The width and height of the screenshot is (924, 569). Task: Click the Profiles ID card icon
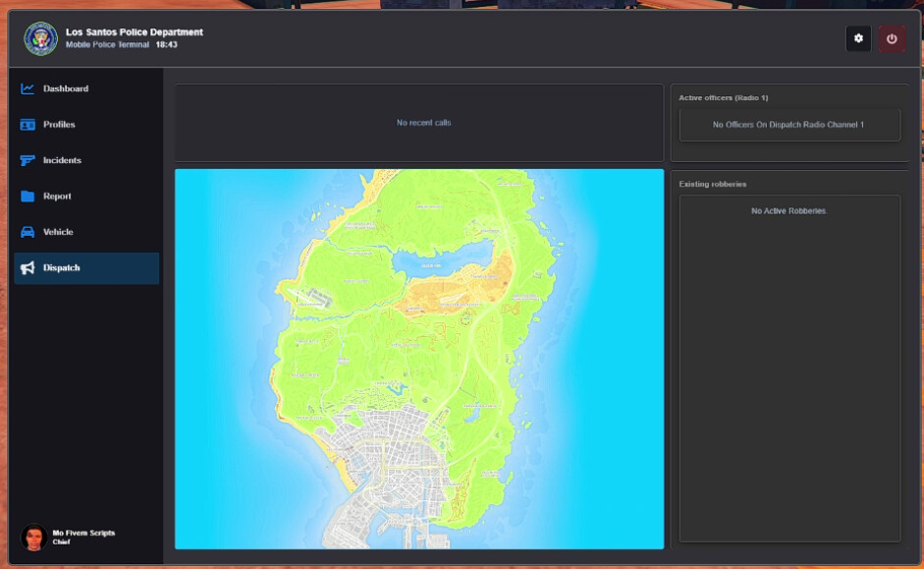point(27,125)
